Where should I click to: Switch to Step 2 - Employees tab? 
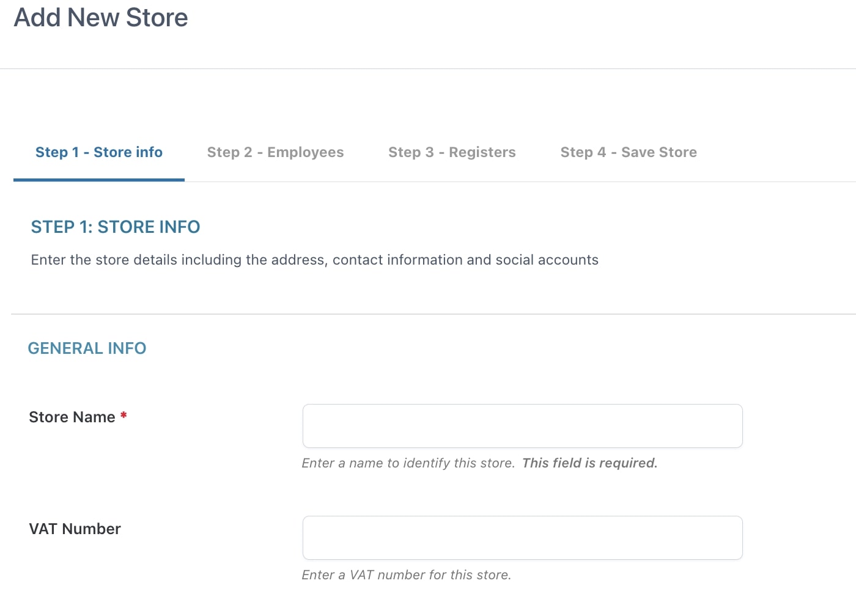click(275, 152)
